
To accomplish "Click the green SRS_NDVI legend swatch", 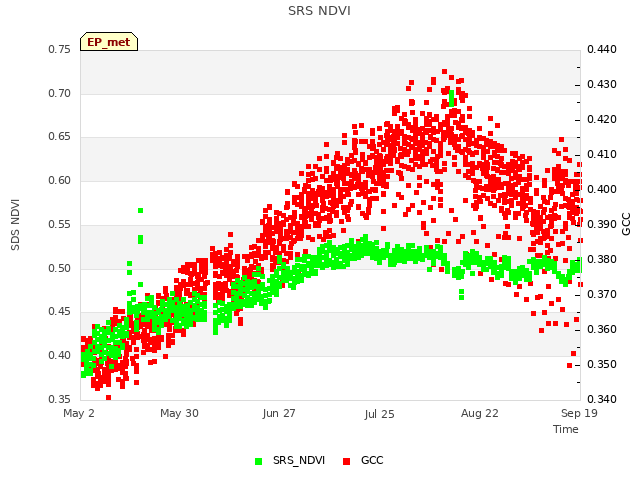I will (x=258, y=461).
